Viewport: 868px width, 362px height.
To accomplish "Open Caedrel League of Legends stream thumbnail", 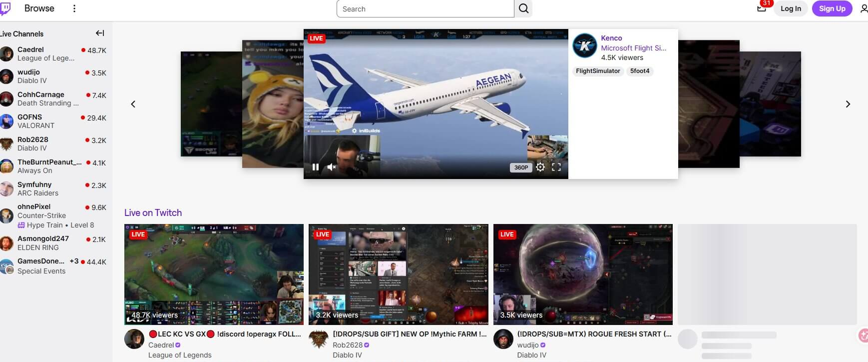I will tap(214, 274).
